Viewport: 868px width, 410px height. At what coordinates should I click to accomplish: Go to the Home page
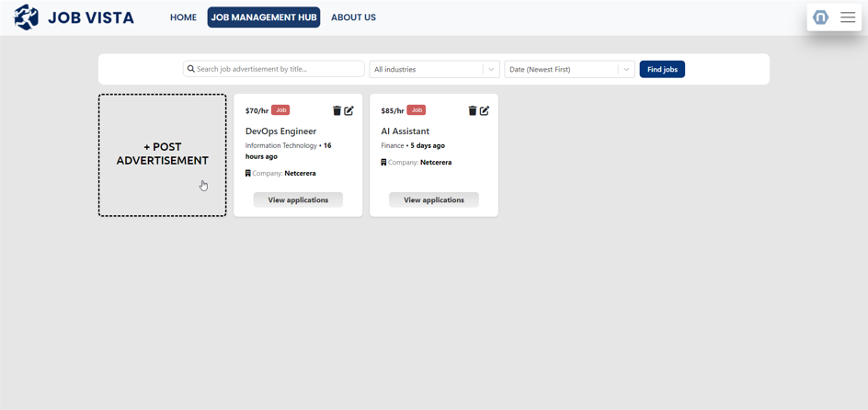coord(183,17)
